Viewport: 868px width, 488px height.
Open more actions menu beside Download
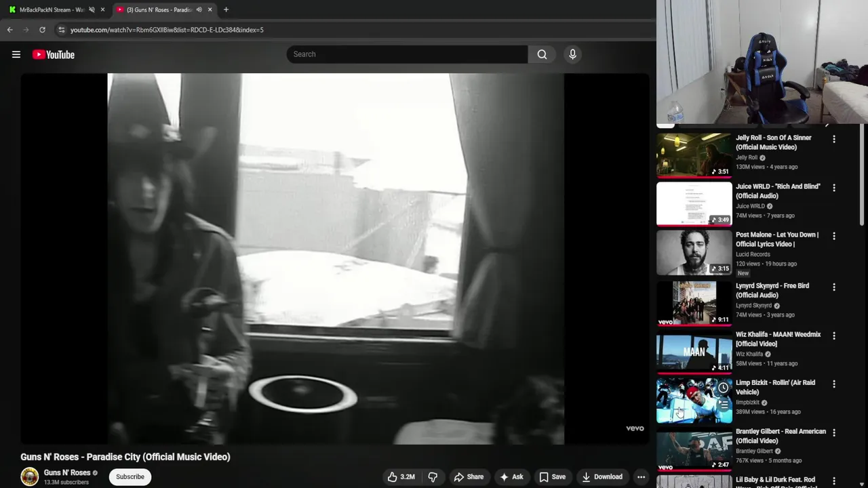click(x=641, y=476)
